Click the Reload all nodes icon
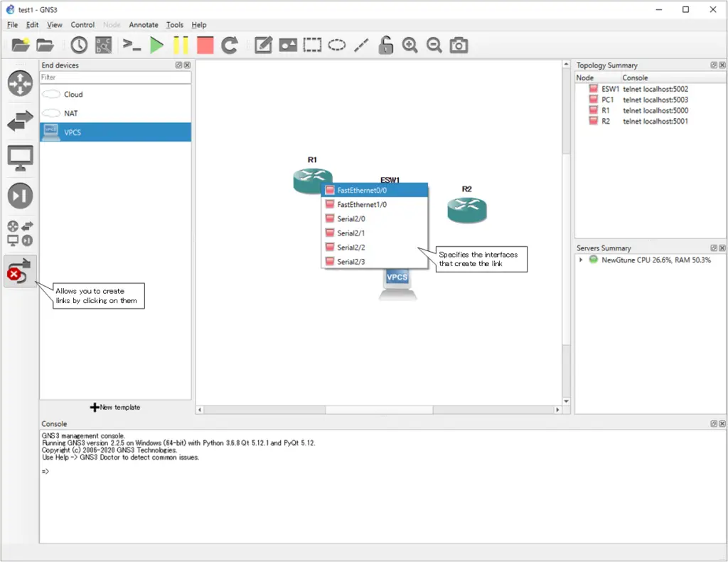Screen dimensions: 728x562 coord(230,45)
